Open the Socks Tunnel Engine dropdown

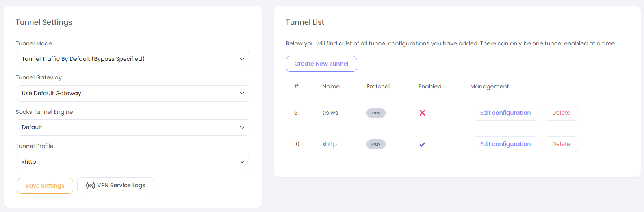(133, 128)
